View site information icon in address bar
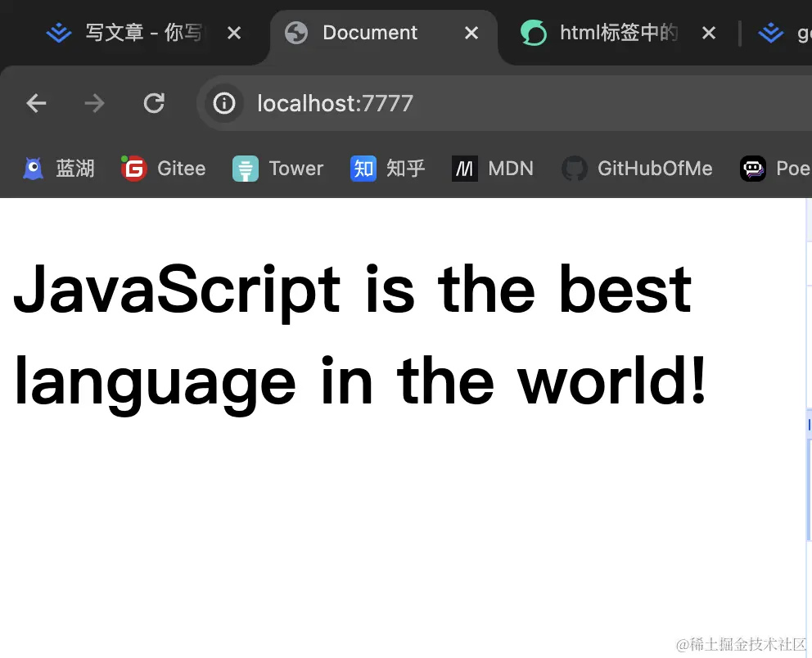This screenshot has height=658, width=812. (x=224, y=103)
